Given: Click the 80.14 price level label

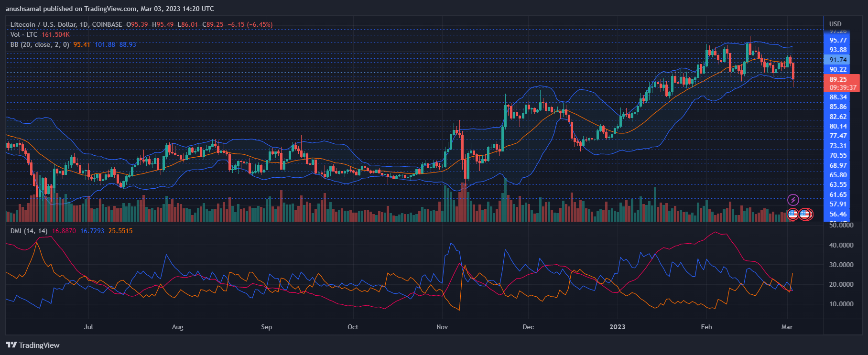Looking at the screenshot, I should tap(838, 126).
